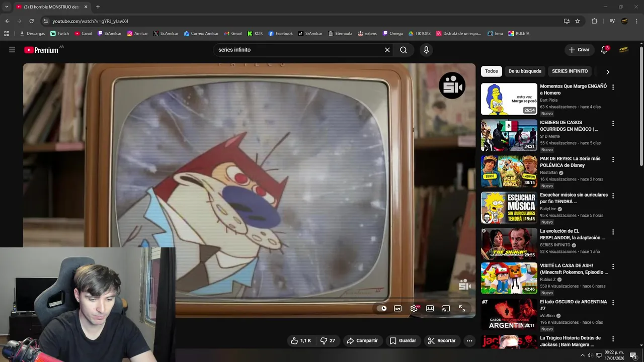Open RULETA bookmark
This screenshot has width=644, height=362.
(519, 34)
